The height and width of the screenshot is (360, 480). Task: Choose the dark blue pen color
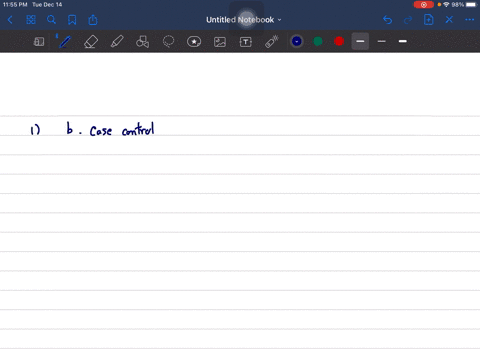[x=297, y=41]
